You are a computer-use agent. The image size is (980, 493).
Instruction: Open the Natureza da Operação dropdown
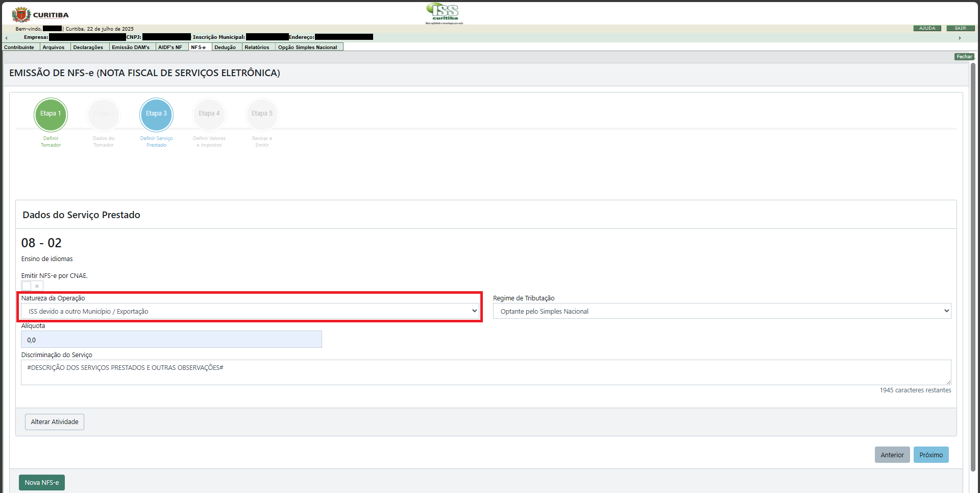[x=250, y=311]
